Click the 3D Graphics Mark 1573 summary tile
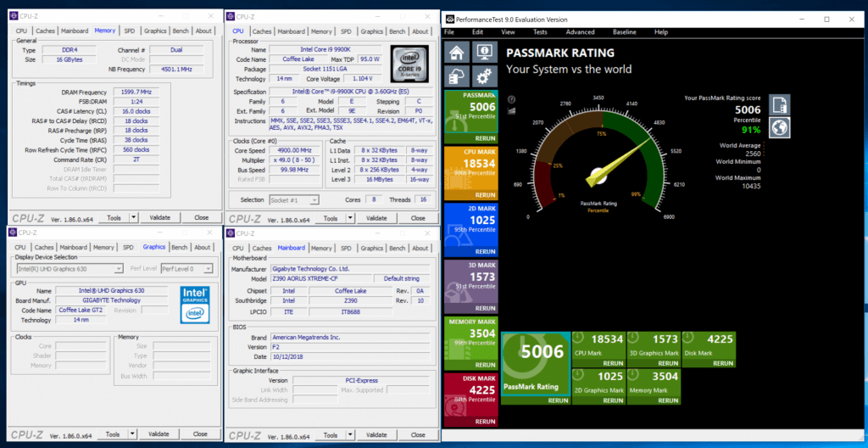The width and height of the screenshot is (868, 448). [x=654, y=349]
